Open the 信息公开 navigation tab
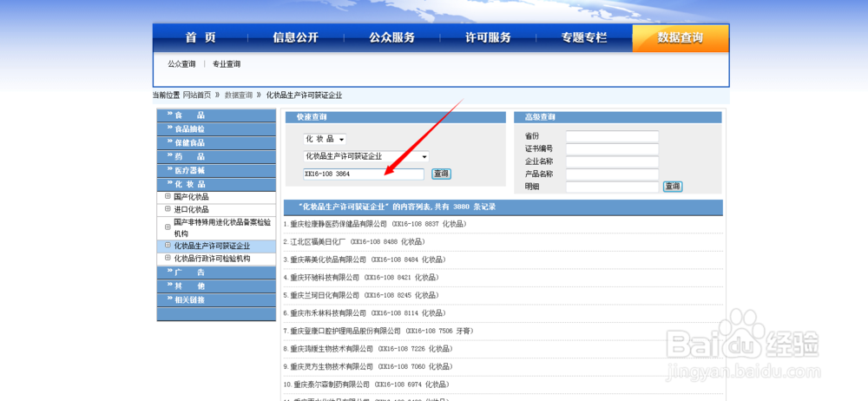Viewport: 868px width, 401px height. (x=296, y=38)
